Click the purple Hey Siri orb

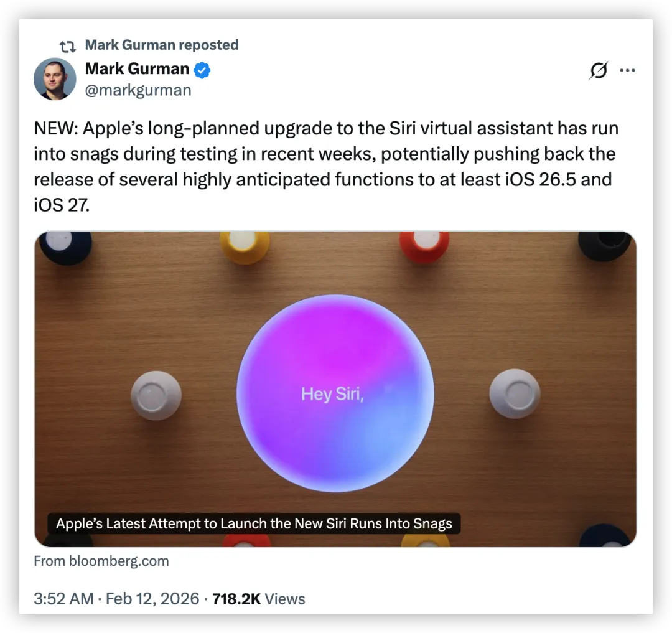pos(335,393)
